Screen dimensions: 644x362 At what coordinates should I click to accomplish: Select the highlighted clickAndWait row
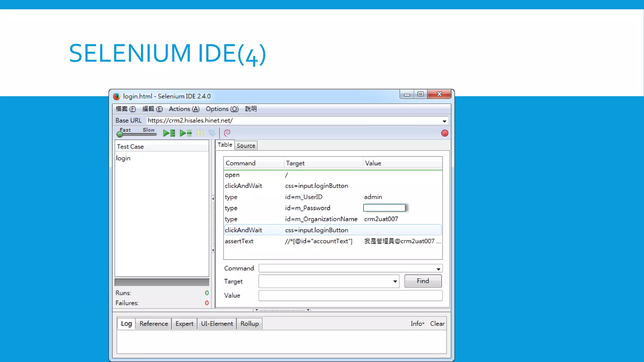pyautogui.click(x=333, y=230)
